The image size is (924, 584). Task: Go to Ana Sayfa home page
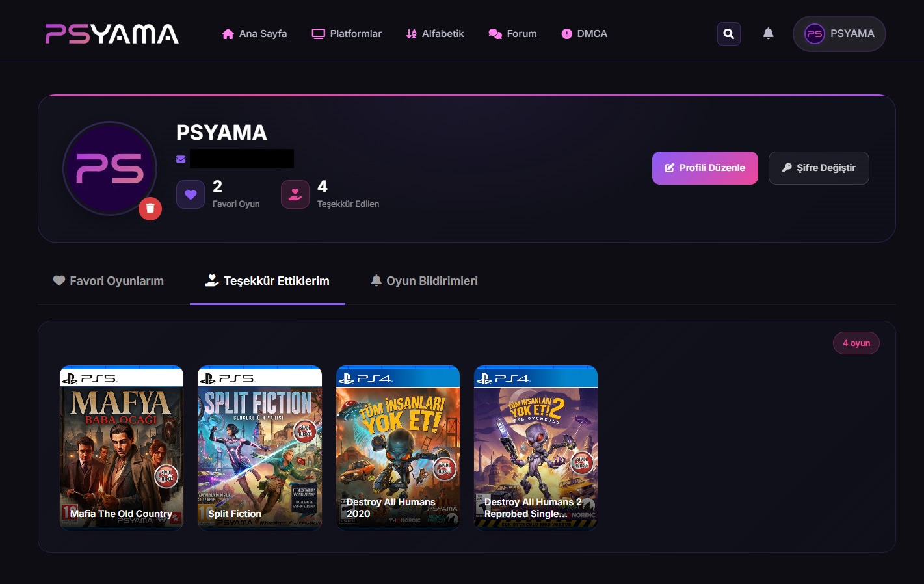(x=254, y=34)
